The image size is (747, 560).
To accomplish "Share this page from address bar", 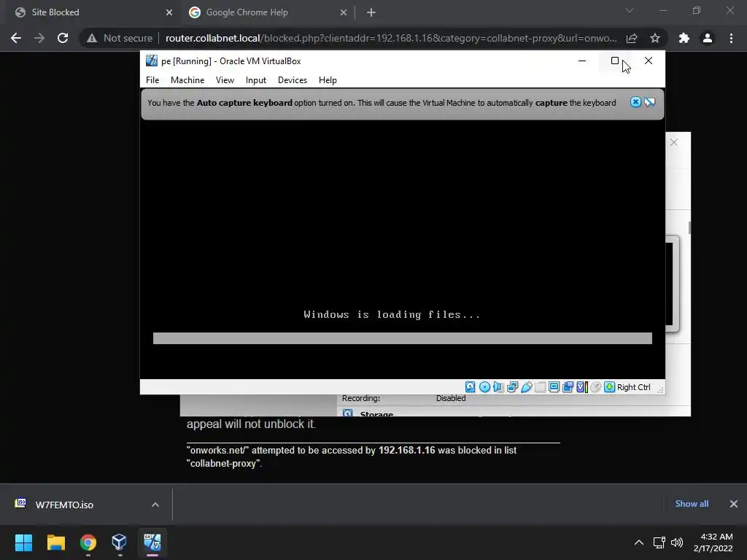I will [632, 38].
